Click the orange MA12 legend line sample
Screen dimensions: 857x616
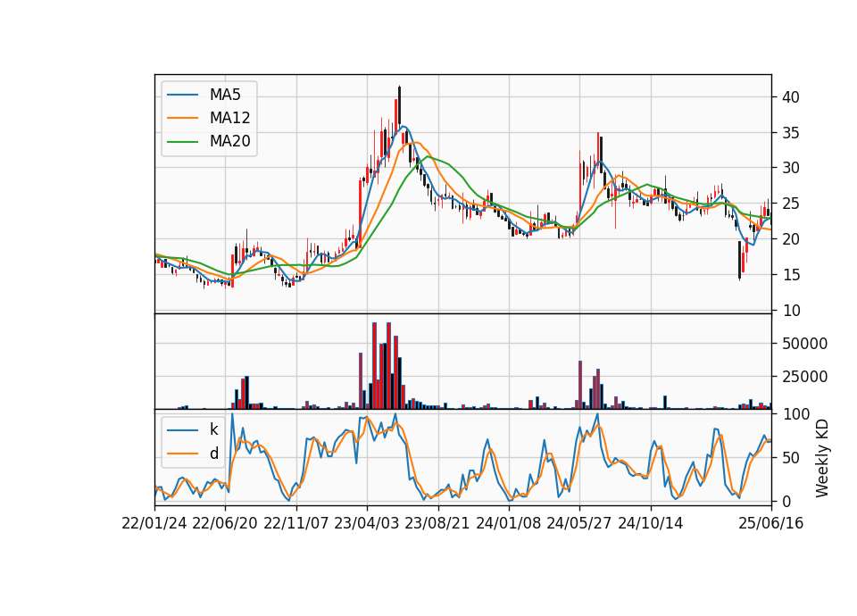click(x=182, y=118)
